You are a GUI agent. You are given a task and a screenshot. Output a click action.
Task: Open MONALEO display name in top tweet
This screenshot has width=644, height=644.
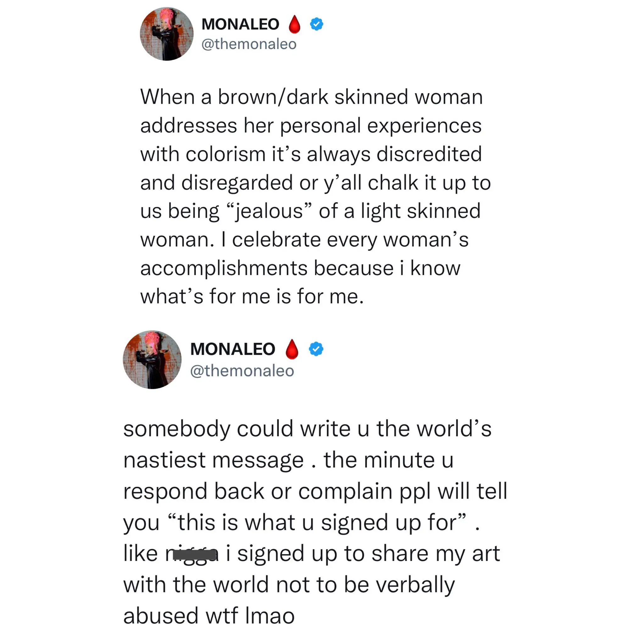[x=240, y=24]
